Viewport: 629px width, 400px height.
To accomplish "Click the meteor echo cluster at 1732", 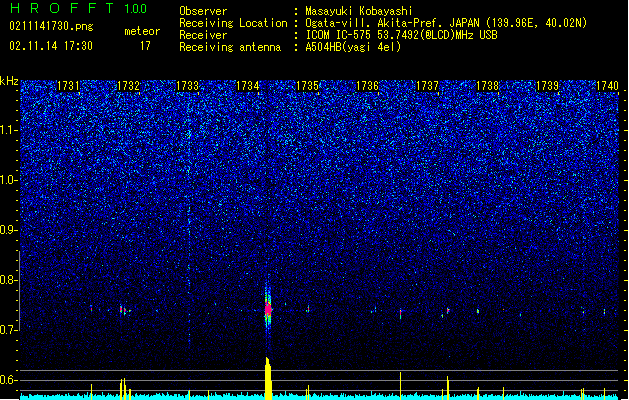I will pos(124,310).
